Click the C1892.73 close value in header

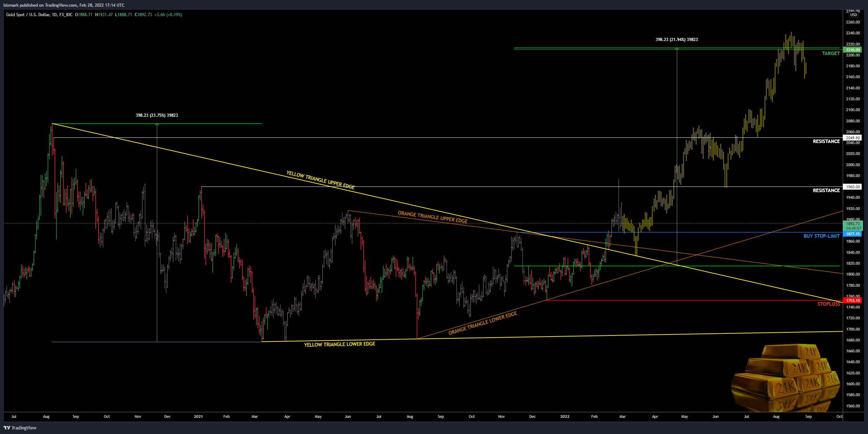point(143,15)
